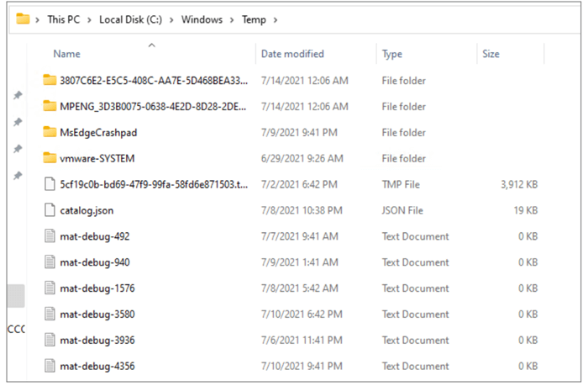Click the 3,912 KB size value
Image resolution: width=588 pixels, height=386 pixels.
[519, 184]
